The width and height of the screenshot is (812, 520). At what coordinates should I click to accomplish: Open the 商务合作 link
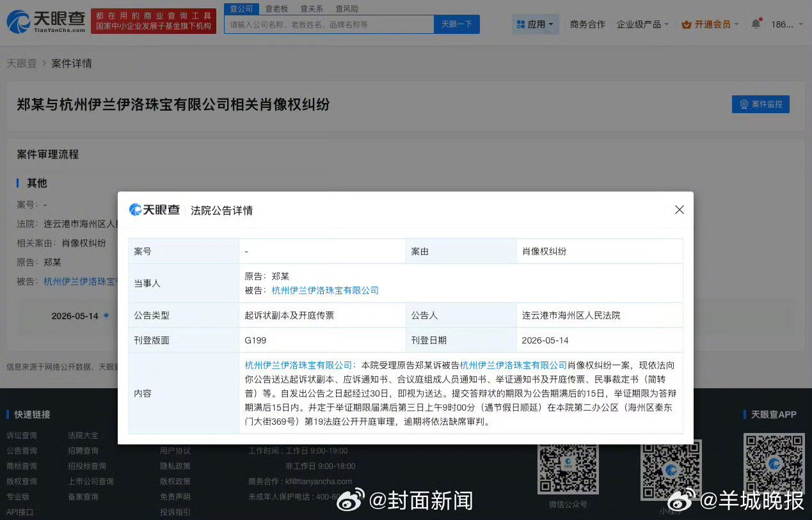[x=587, y=24]
